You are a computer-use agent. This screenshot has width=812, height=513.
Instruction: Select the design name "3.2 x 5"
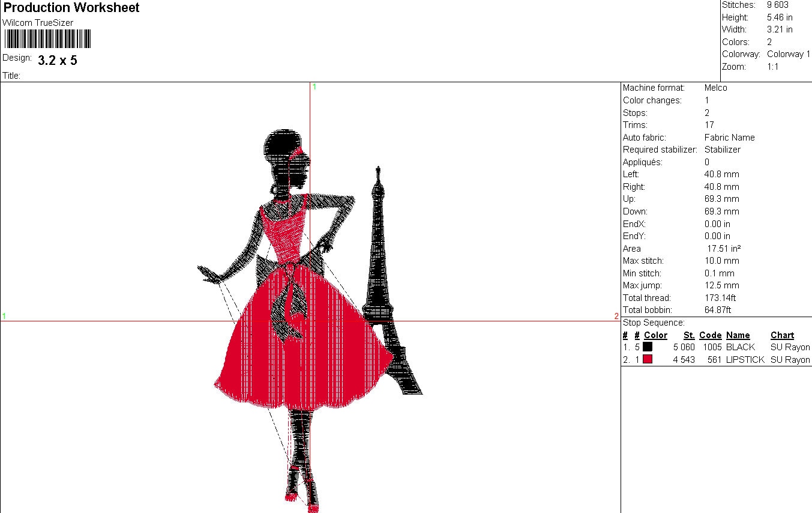(57, 61)
